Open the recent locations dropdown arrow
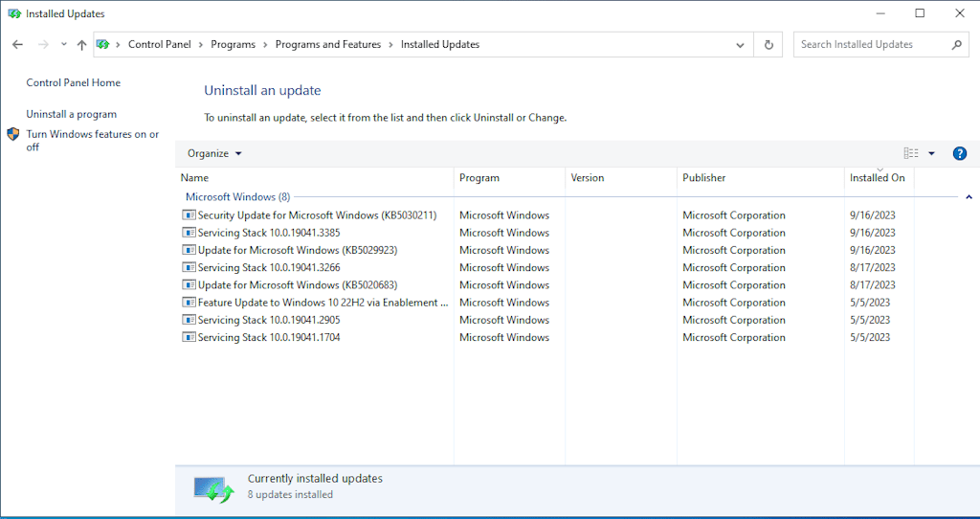This screenshot has height=519, width=980. [64, 44]
